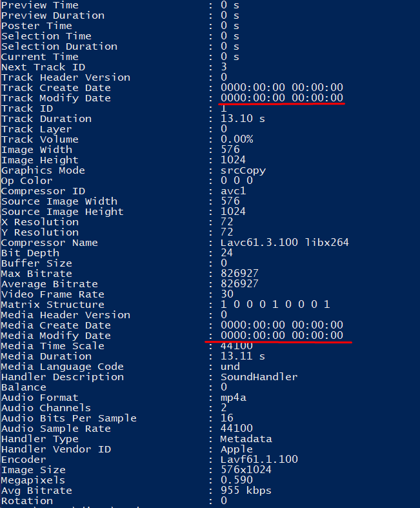Click the Track Modify Date value
This screenshot has height=508, width=420.
(282, 98)
